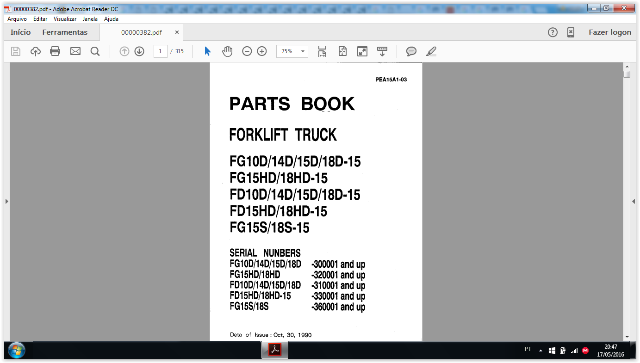The width and height of the screenshot is (640, 363).
Task: Click the Save file icon
Action: [16, 51]
